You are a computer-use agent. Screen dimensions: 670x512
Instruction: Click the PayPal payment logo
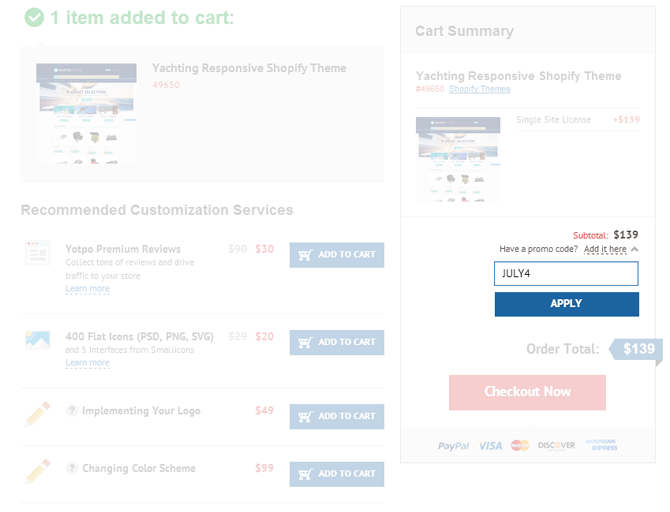click(x=453, y=446)
